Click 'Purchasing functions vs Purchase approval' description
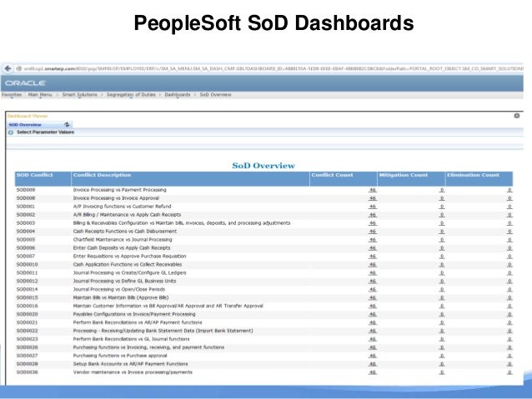Image resolution: width=532 pixels, height=399 pixels. click(120, 356)
